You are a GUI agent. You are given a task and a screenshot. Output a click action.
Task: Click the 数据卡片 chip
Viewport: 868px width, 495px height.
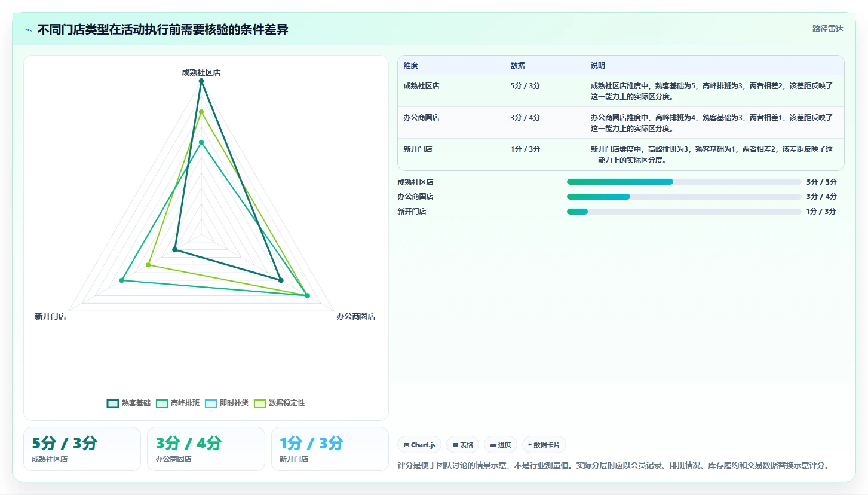tap(544, 445)
